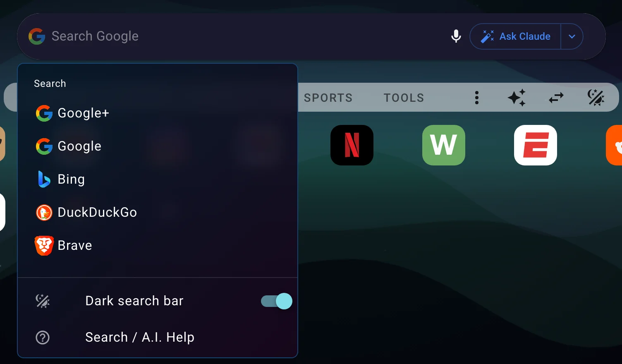Click the Bing logo icon
622x364 pixels.
[44, 179]
